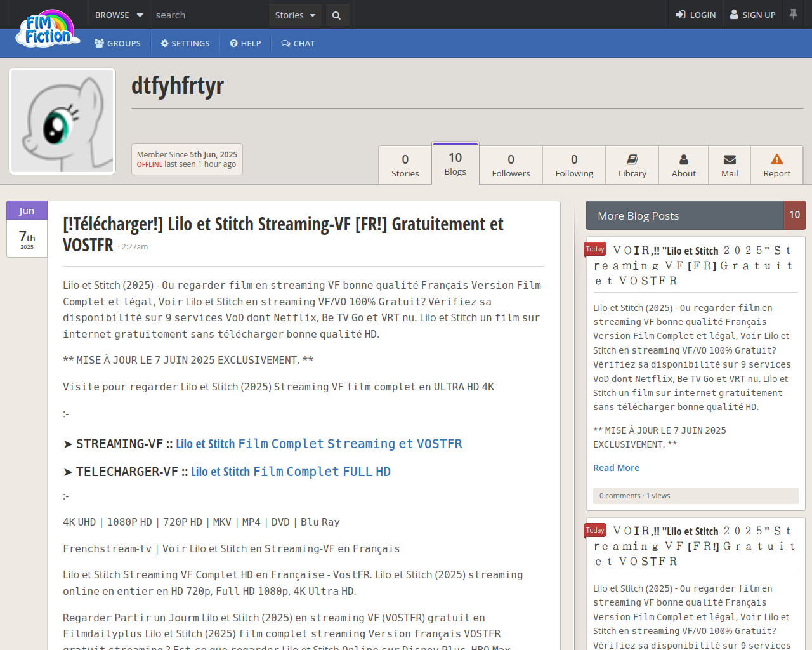Open the Groups menu item
Image resolution: width=812 pixels, height=650 pixels.
click(118, 43)
